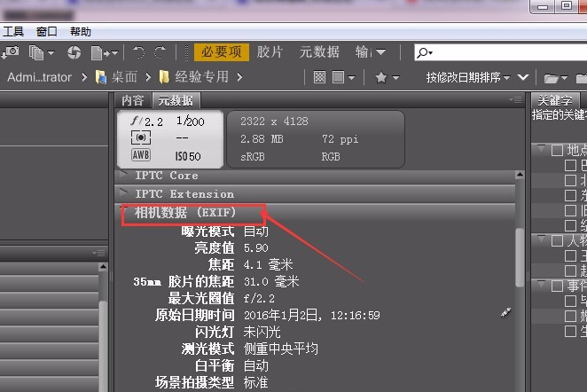This screenshot has width=587, height=392.
Task: Click the get photos from camera icon
Action: click(10, 52)
